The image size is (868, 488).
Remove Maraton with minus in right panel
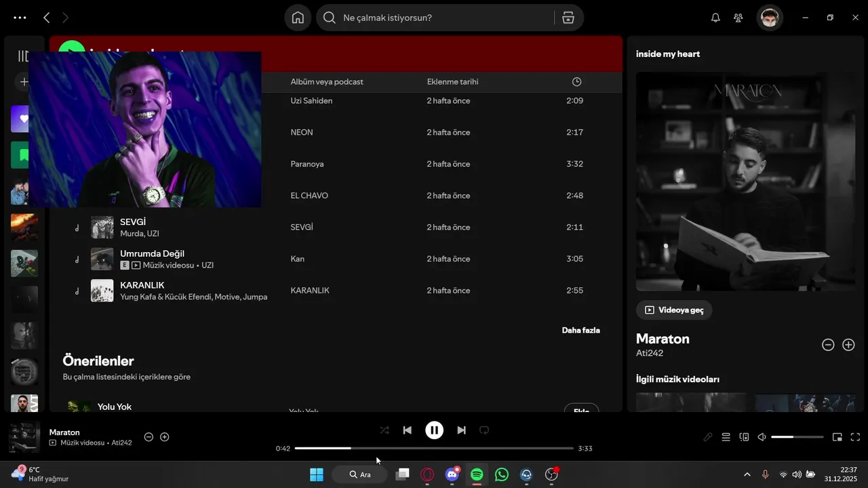(x=828, y=345)
